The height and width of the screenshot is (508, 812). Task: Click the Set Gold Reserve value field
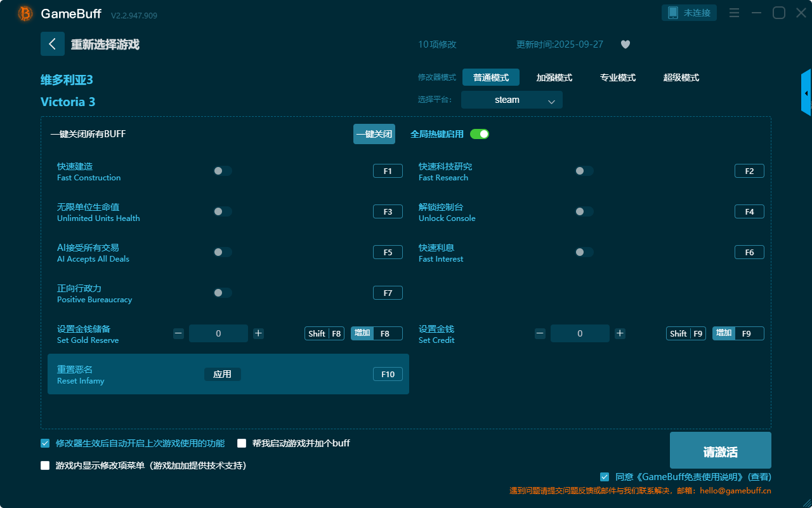[x=218, y=333]
